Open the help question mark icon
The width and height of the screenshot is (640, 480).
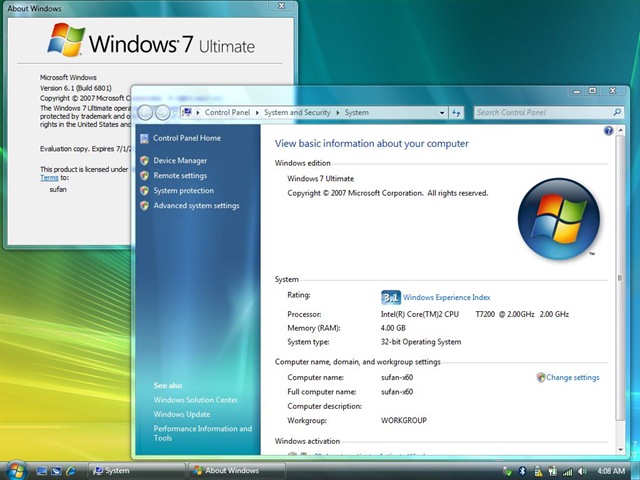(x=608, y=131)
